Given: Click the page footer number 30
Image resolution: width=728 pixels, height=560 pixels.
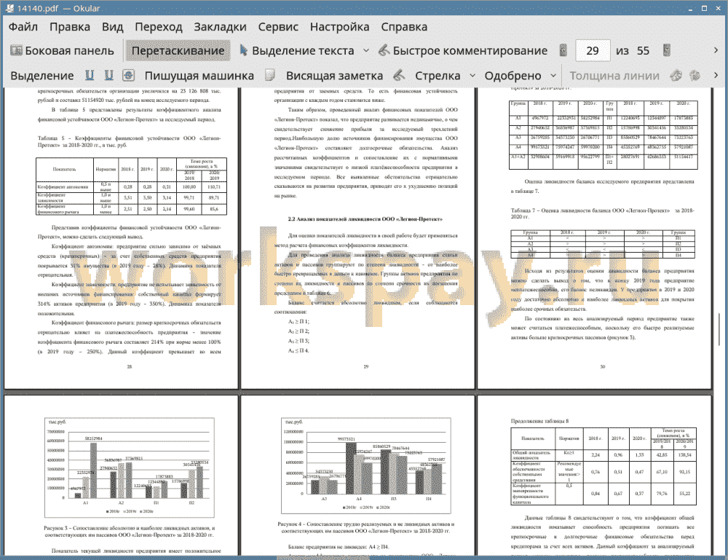Looking at the screenshot, I should point(602,367).
